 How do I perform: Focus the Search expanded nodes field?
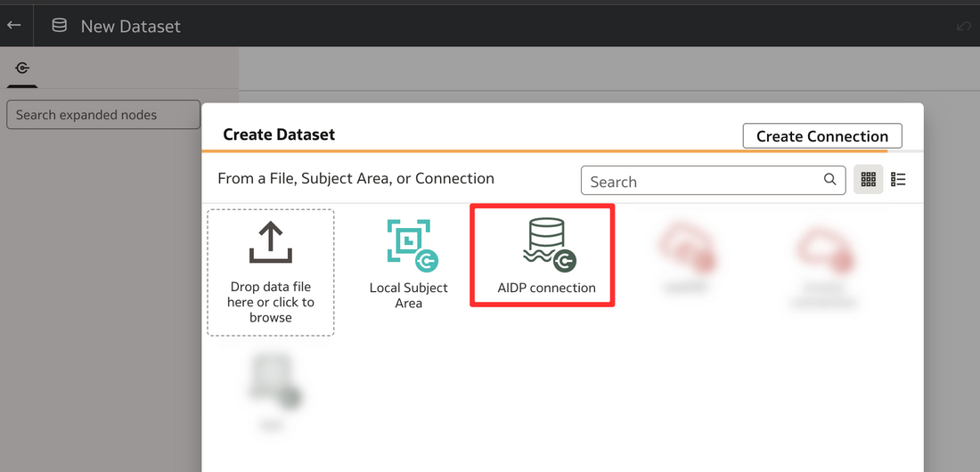pyautogui.click(x=103, y=115)
